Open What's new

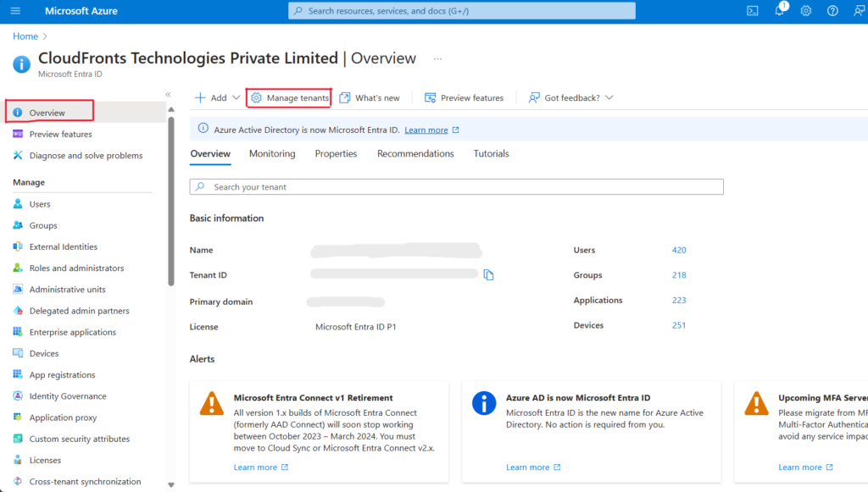coord(370,98)
